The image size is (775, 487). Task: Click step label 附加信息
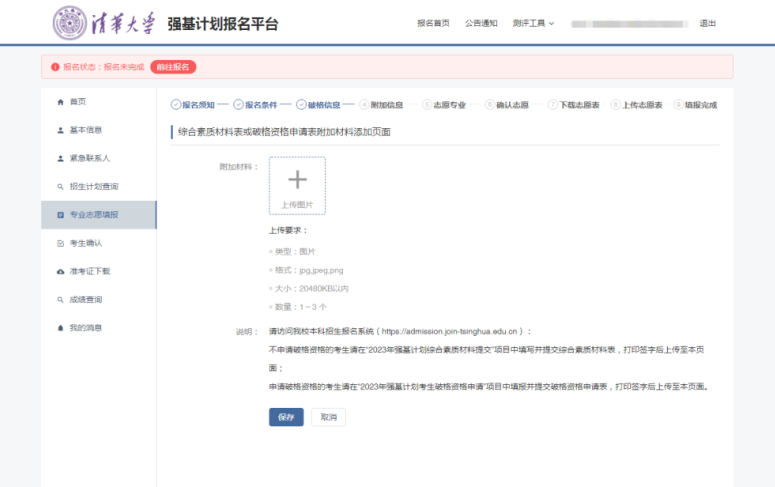pyautogui.click(x=387, y=104)
